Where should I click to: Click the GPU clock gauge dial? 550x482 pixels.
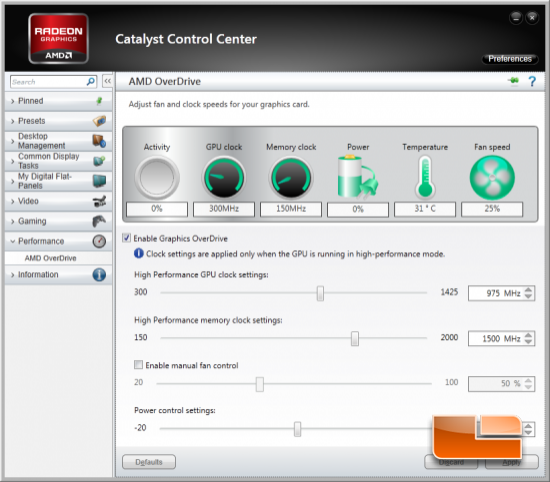224,178
